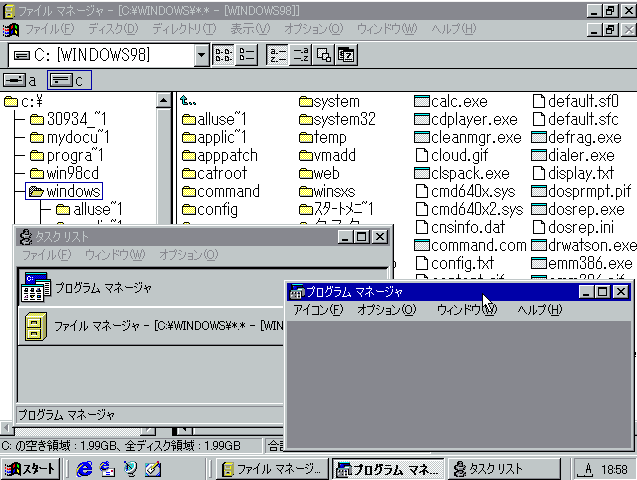Click the C: [WINDOWS98] drive combo box
This screenshot has height=480, width=637.
click(x=108, y=55)
